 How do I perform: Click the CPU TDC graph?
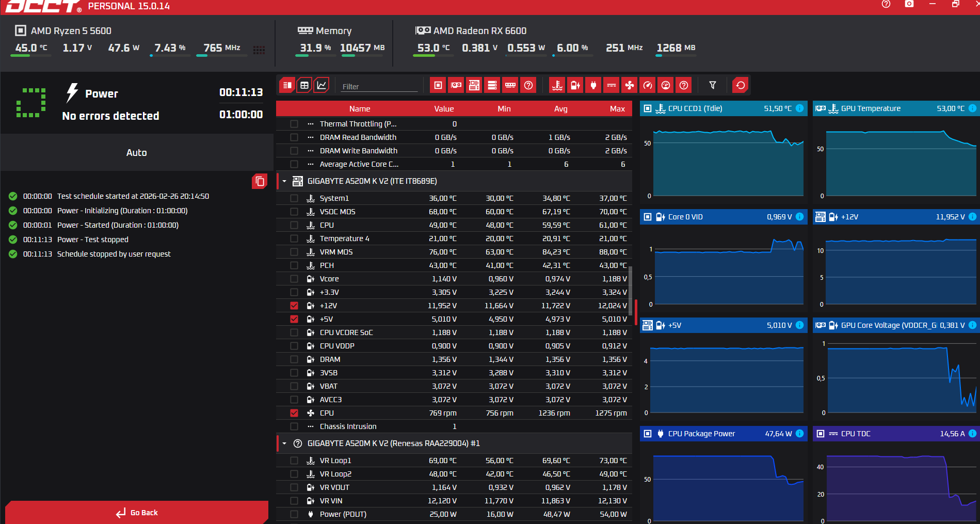click(896, 482)
